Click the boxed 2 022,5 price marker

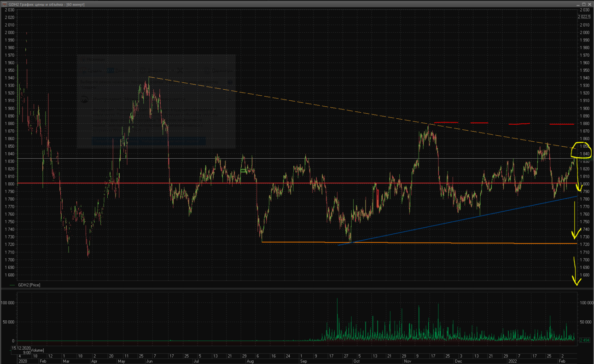click(584, 17)
